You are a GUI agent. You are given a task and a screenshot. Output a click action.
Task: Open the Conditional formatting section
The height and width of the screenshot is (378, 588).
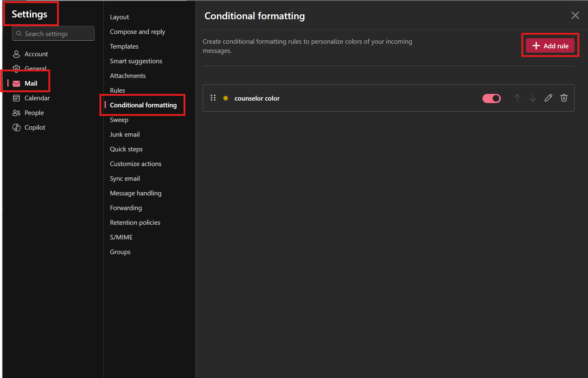(x=143, y=105)
